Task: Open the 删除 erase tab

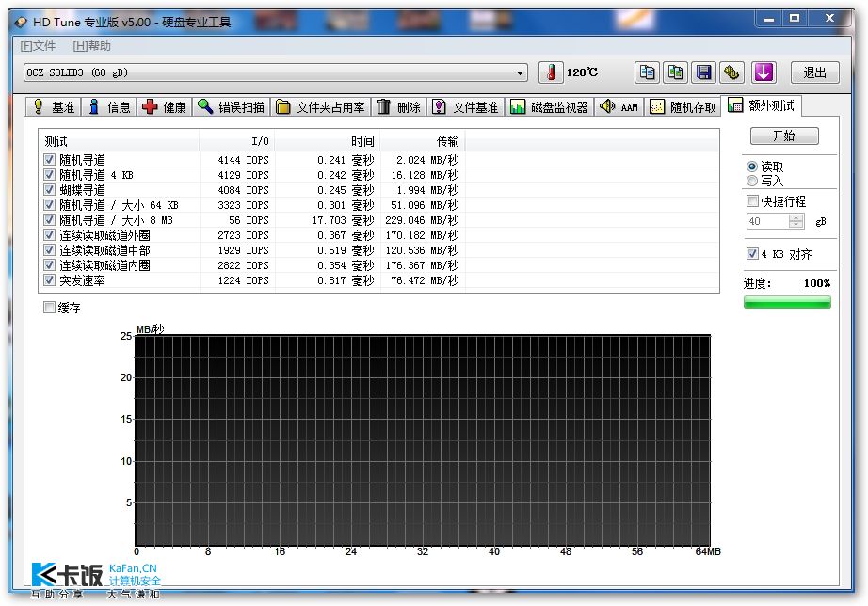Action: click(x=398, y=107)
